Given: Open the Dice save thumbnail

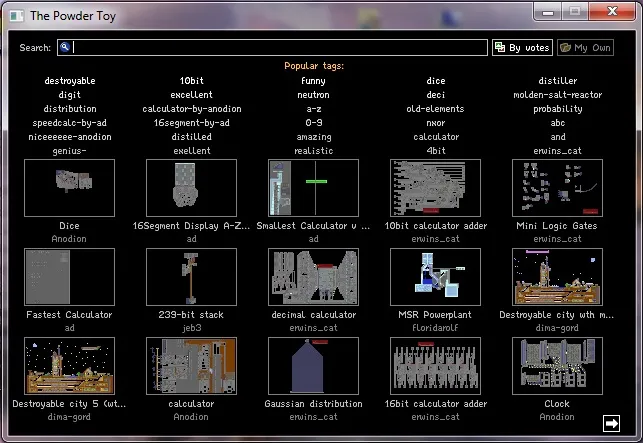Looking at the screenshot, I should pos(69,188).
